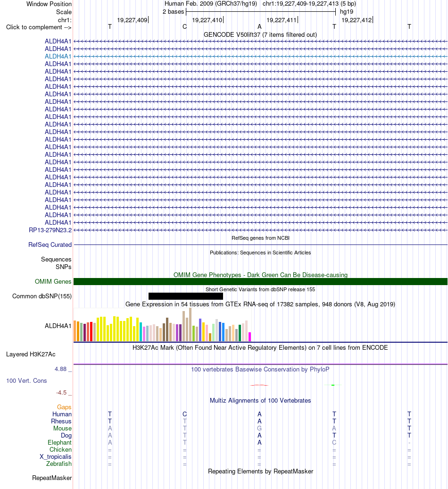Screen dimensions: 448x489
Task: Click the 'Human' alignment row label
Action: coord(62,414)
